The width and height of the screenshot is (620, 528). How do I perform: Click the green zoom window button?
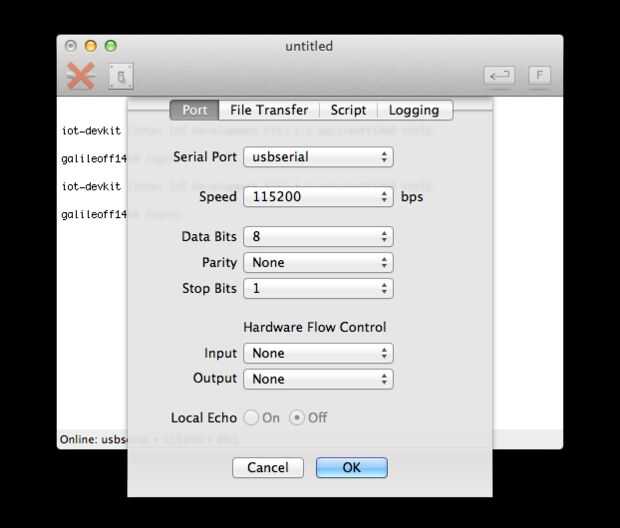[x=111, y=46]
